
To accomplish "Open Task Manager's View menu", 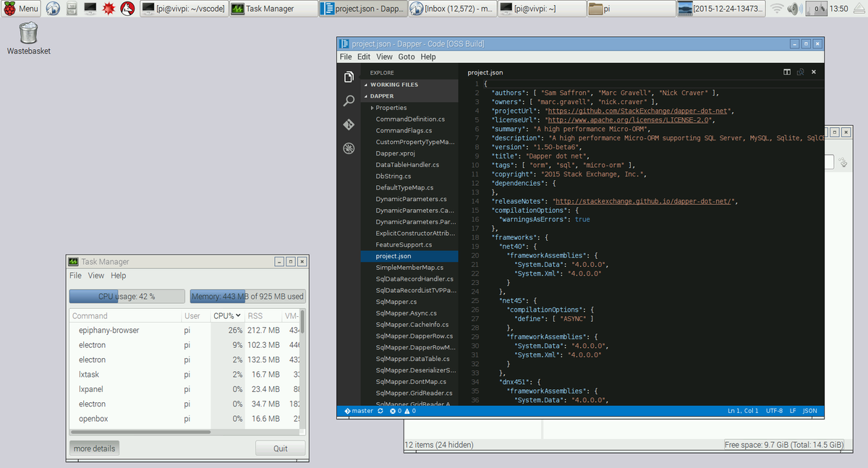I will (x=96, y=276).
